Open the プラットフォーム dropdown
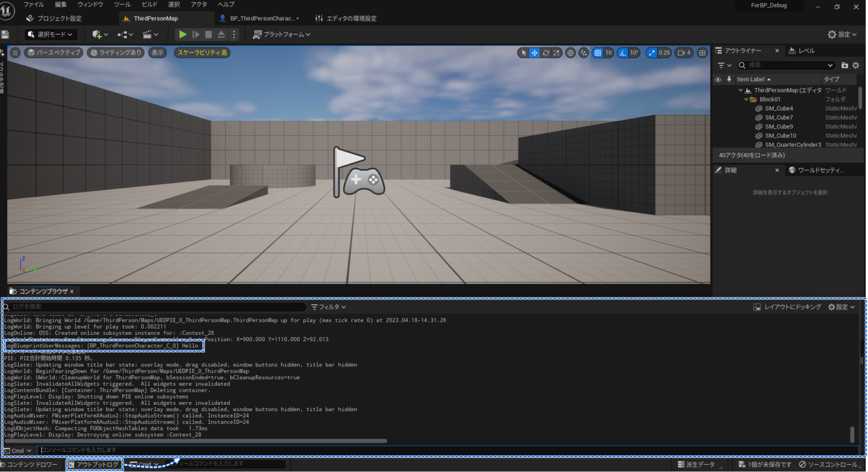868x472 pixels. [x=281, y=34]
